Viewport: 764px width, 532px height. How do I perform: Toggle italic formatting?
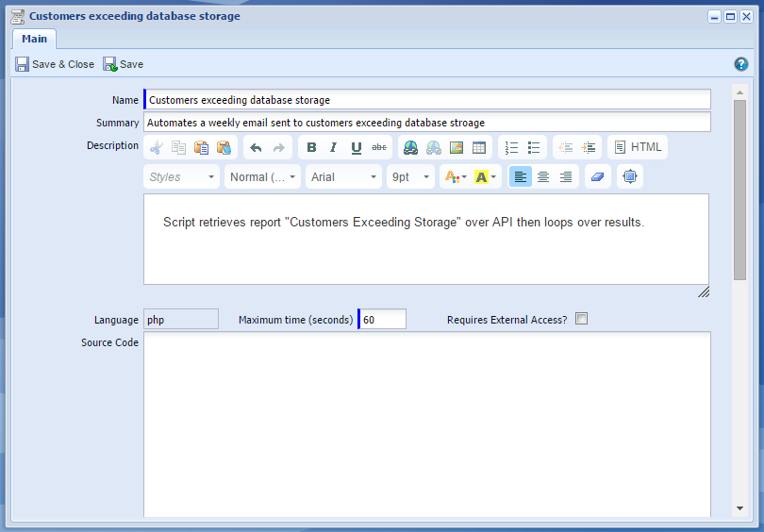click(x=334, y=147)
